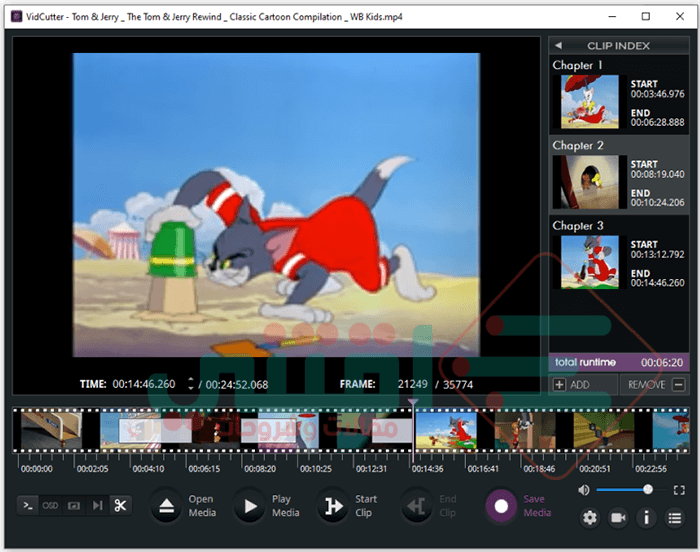Viewport: 700px width, 552px height.
Task: Toggle the OSD on-screen display button
Action: point(50,506)
